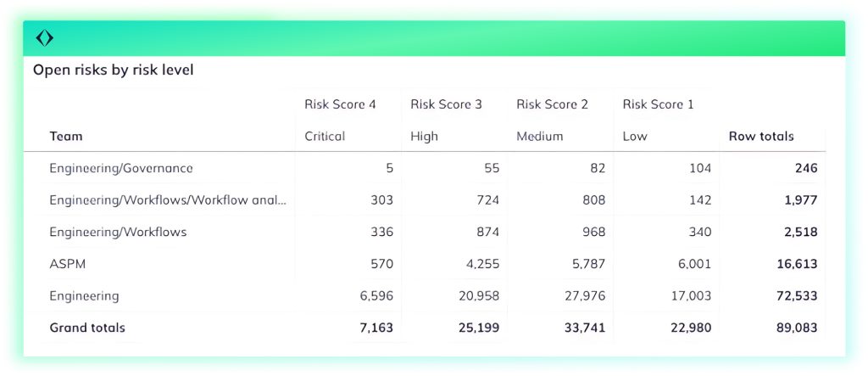
Task: Select the Risk Score 1 header
Action: [x=658, y=104]
